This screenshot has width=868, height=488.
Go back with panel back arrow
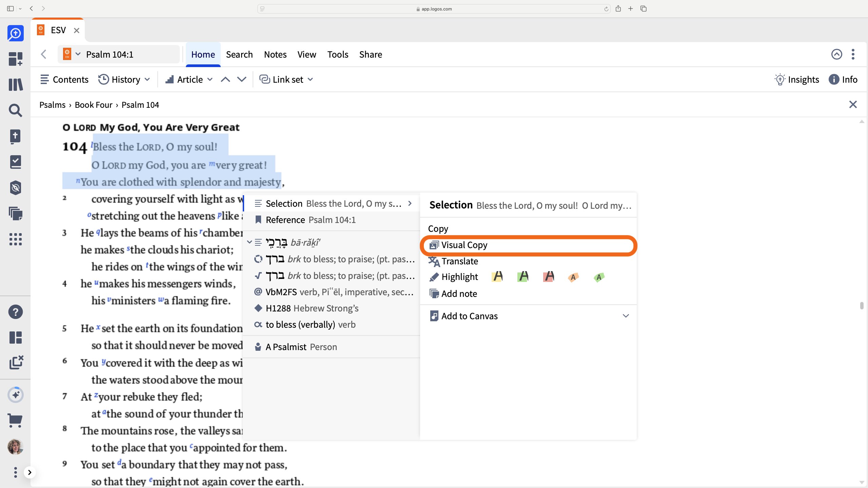[44, 54]
